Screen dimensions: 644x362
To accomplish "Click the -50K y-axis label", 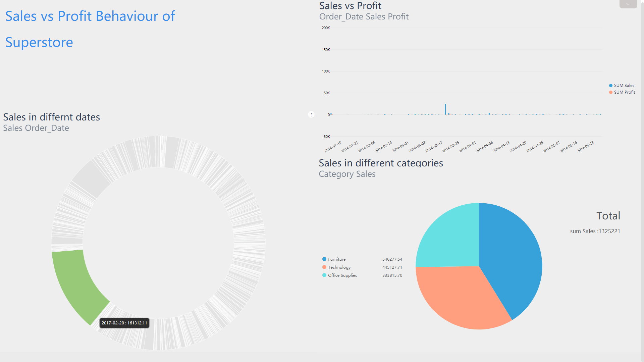I will [326, 137].
